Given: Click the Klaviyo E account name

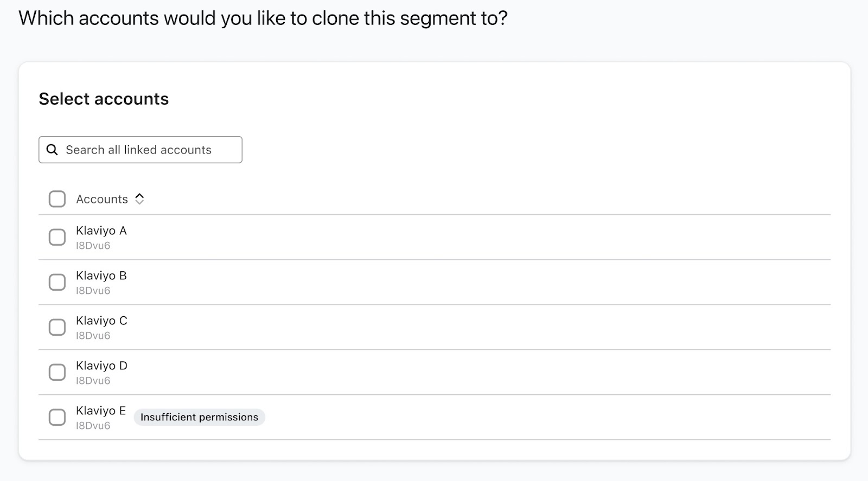Looking at the screenshot, I should (101, 411).
